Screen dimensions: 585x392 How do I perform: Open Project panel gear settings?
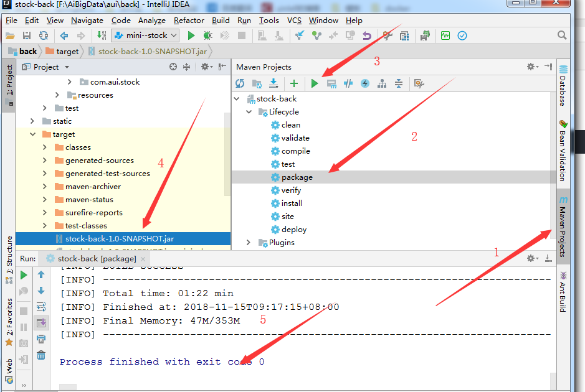[x=206, y=67]
